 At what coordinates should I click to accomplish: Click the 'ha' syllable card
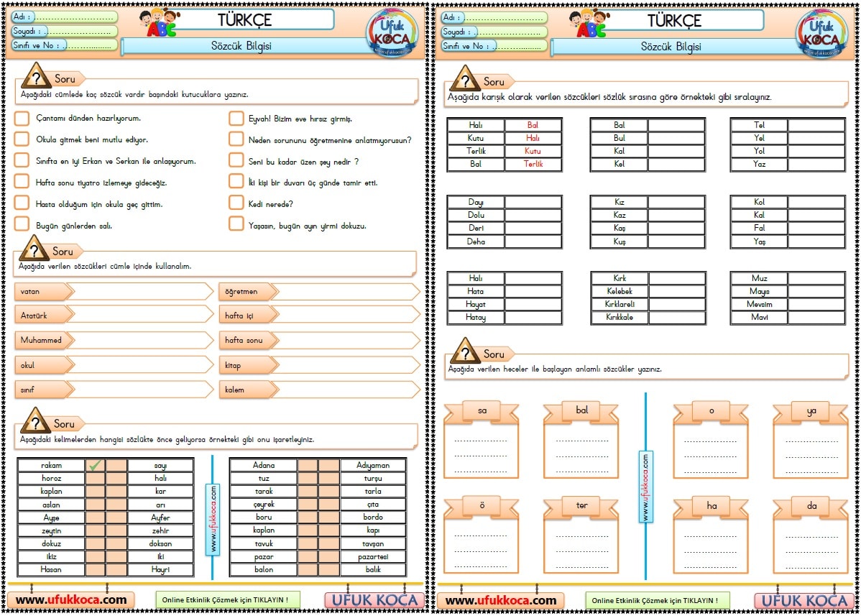711,535
